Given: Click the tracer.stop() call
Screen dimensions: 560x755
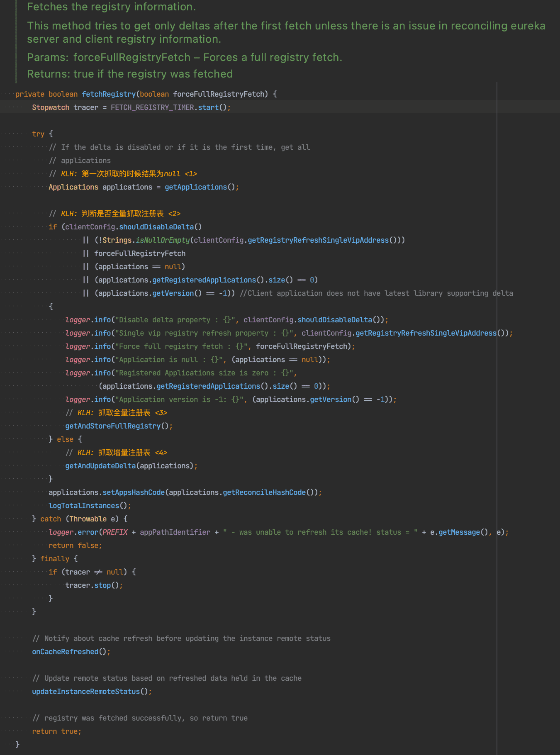Looking at the screenshot, I should click(92, 585).
